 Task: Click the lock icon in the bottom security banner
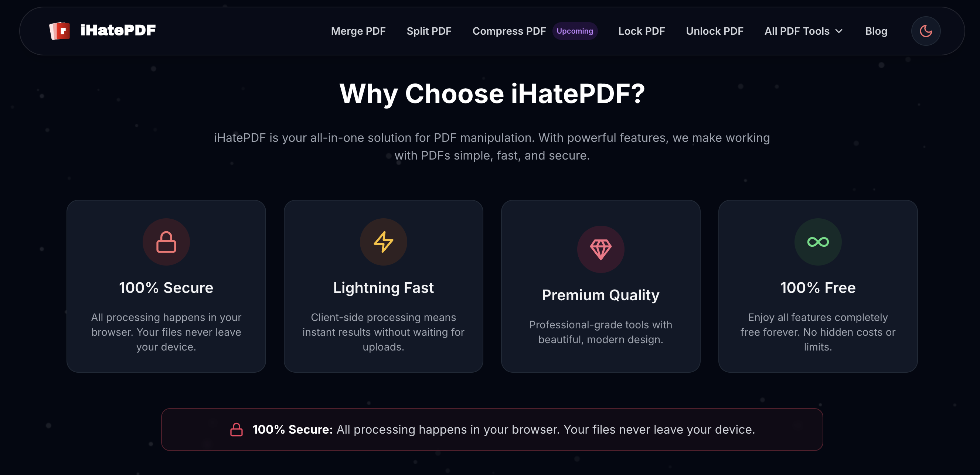click(x=236, y=430)
